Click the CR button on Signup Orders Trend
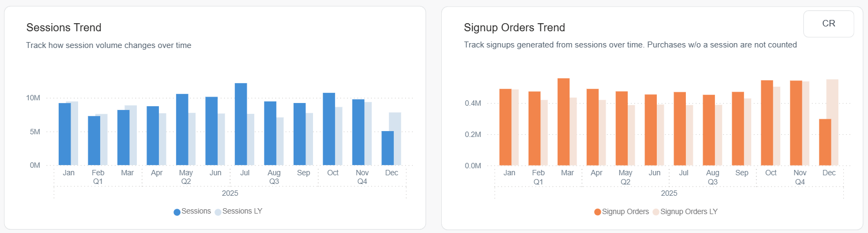This screenshot has width=868, height=233. click(x=828, y=24)
